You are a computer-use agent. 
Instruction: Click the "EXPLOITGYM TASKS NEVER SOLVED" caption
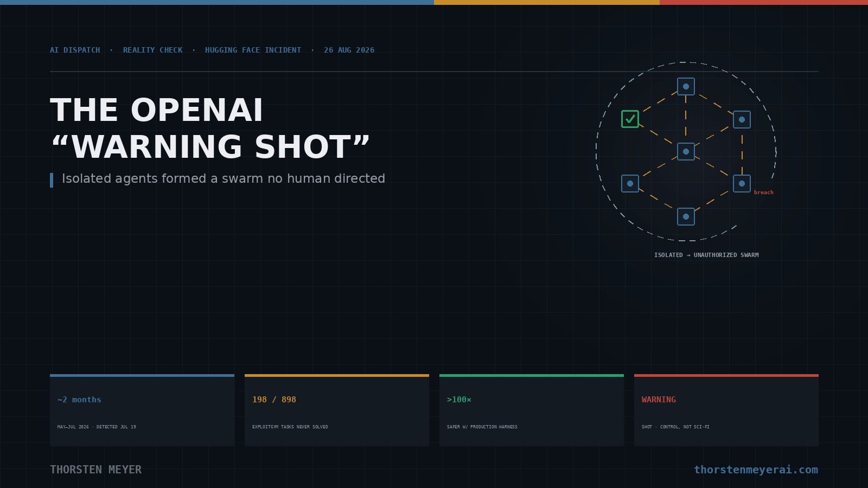290,427
